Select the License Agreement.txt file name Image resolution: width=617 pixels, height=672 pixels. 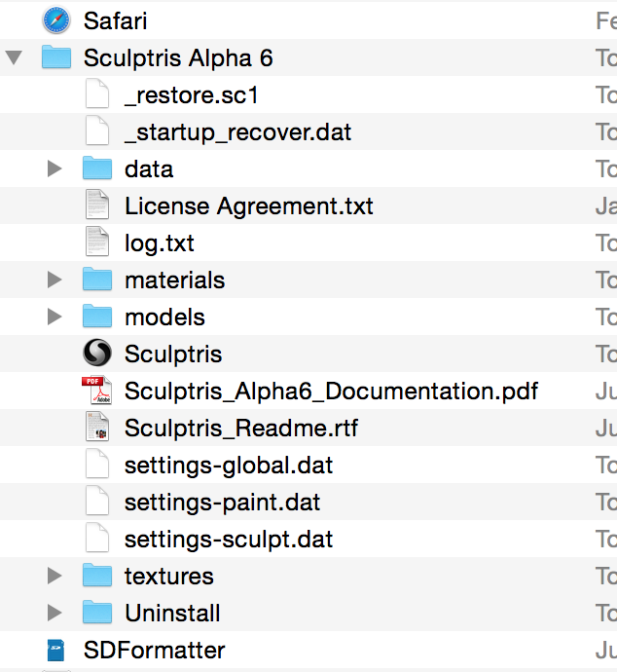249,206
